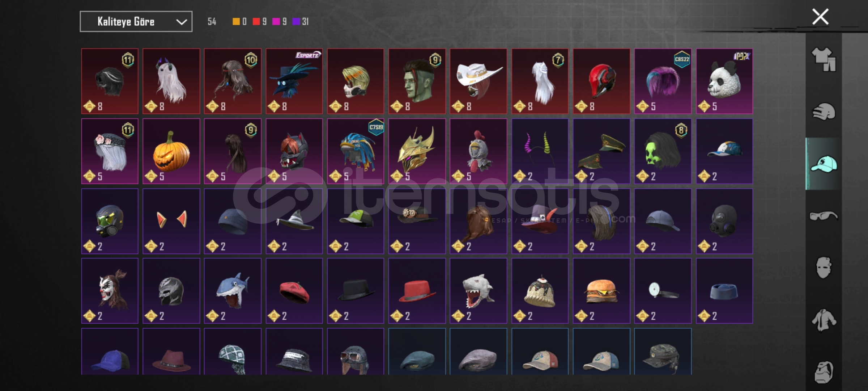Select the golden horned helmet item
The image size is (868, 391).
(x=417, y=151)
